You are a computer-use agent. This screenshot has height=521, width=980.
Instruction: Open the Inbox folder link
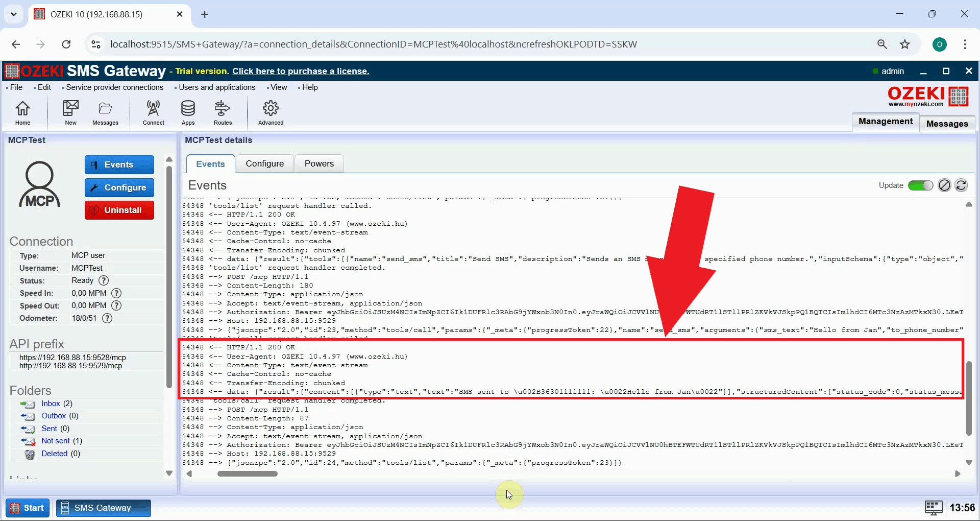coord(51,404)
